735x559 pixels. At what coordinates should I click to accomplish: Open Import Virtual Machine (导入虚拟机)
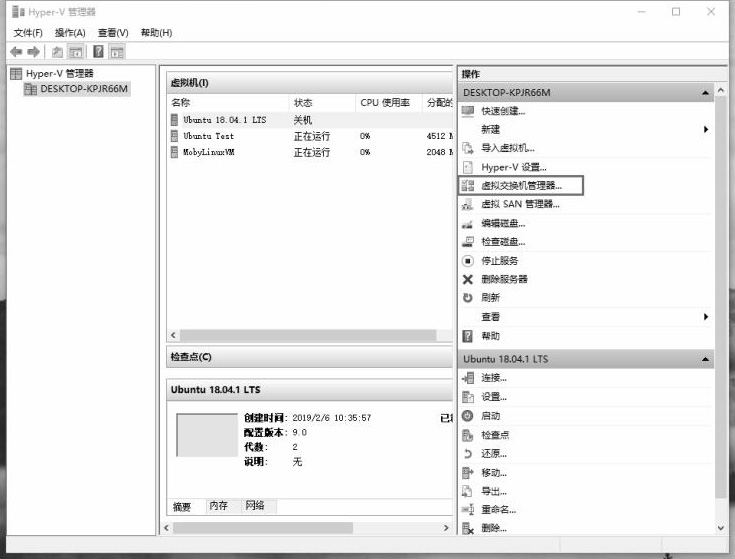point(507,148)
